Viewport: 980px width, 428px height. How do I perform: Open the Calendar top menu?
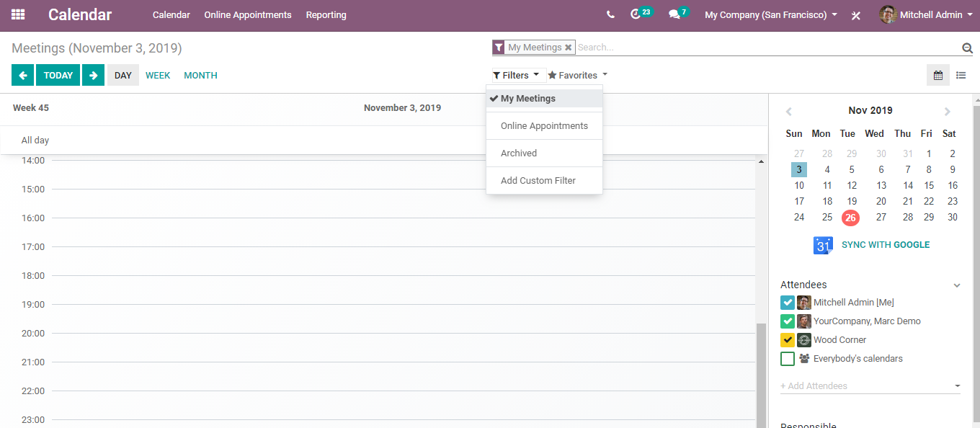(171, 14)
